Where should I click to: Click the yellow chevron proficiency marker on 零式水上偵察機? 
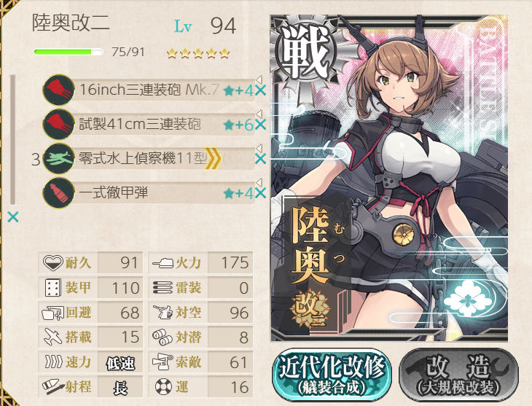pos(213,159)
